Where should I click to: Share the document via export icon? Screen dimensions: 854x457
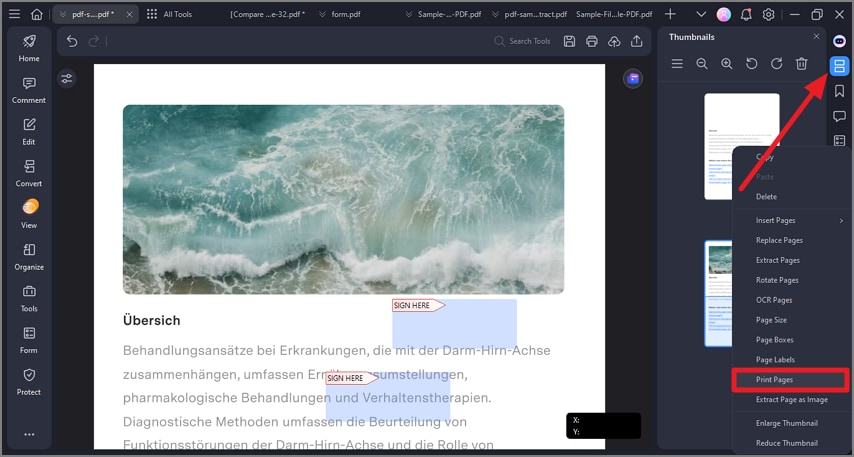636,41
